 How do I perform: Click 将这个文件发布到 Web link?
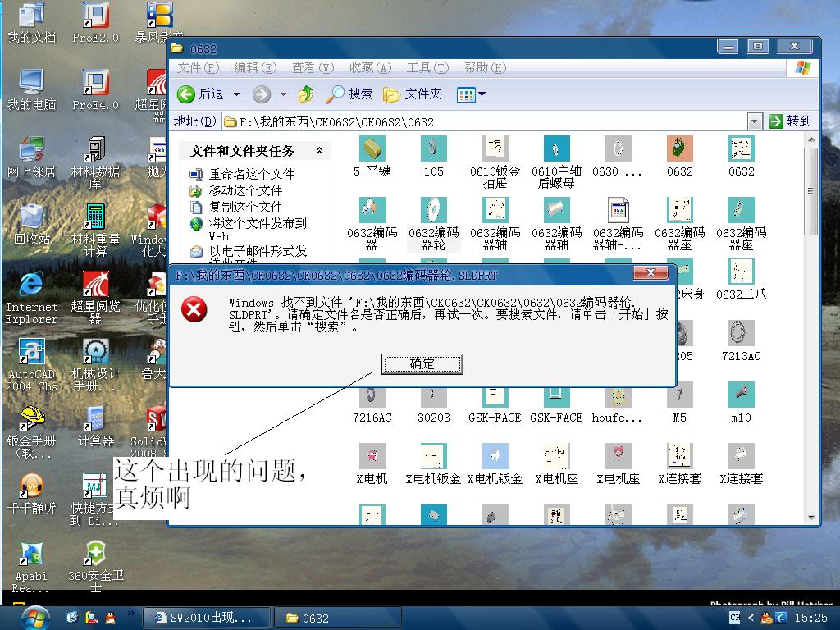[257, 230]
